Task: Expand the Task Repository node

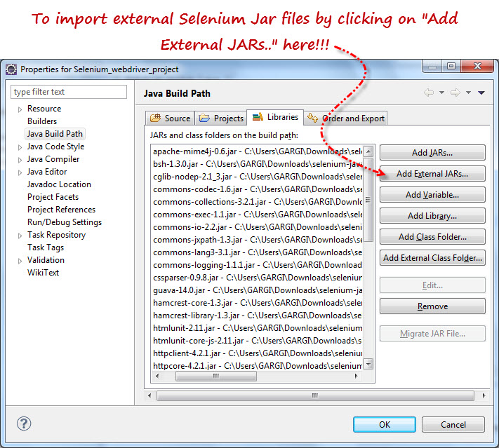Action: coord(20,236)
